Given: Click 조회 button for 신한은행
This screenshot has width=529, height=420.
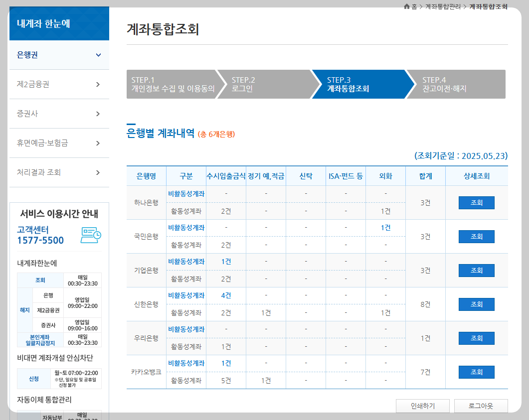Looking at the screenshot, I should pos(476,304).
